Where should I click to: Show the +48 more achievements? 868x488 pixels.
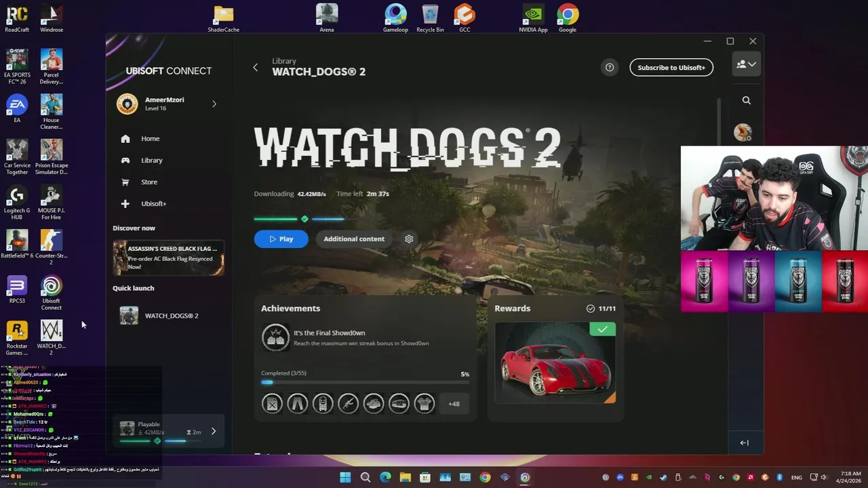(454, 404)
